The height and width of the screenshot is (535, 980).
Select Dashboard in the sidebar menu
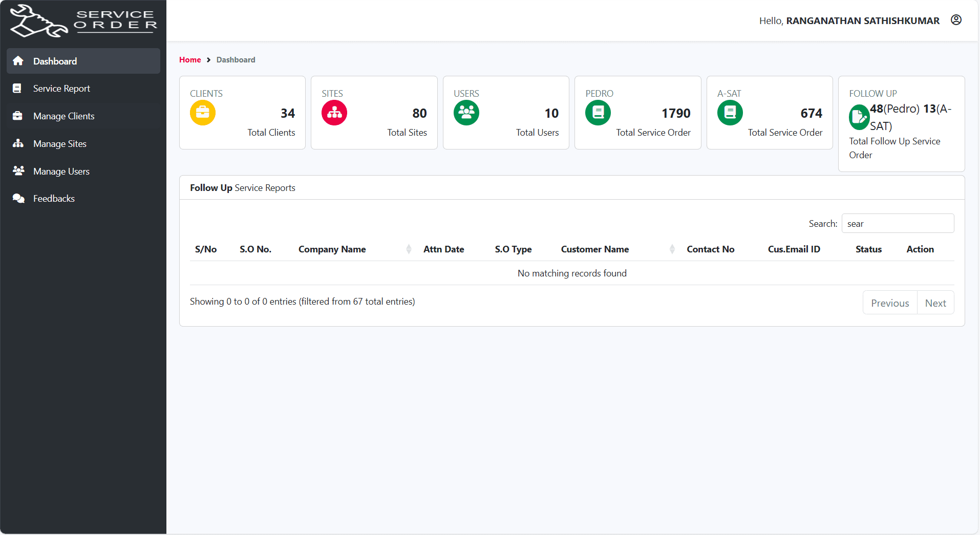[55, 61]
